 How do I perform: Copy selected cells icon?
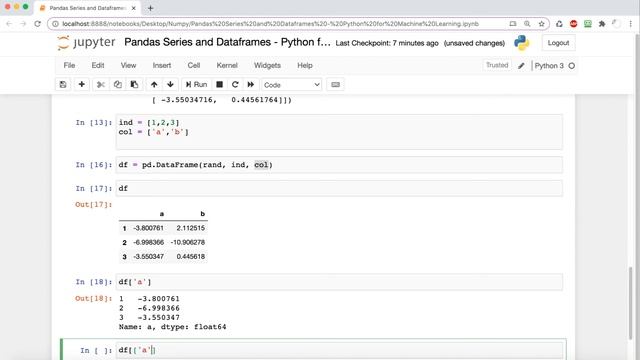[x=118, y=84]
